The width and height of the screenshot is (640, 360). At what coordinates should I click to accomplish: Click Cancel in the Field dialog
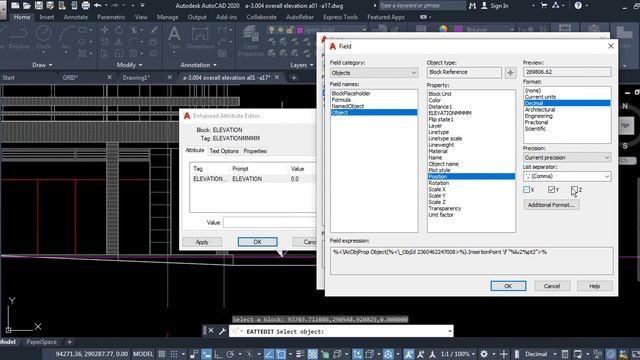tap(552, 286)
